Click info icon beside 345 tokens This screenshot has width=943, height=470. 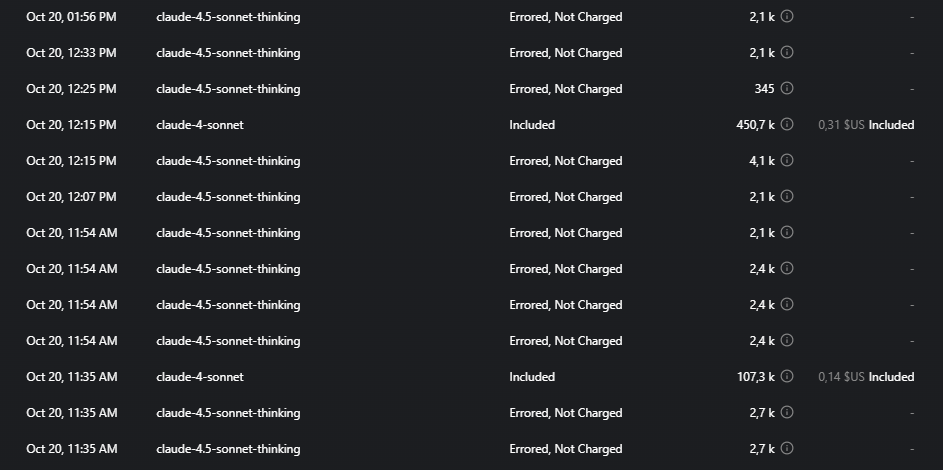pos(787,89)
